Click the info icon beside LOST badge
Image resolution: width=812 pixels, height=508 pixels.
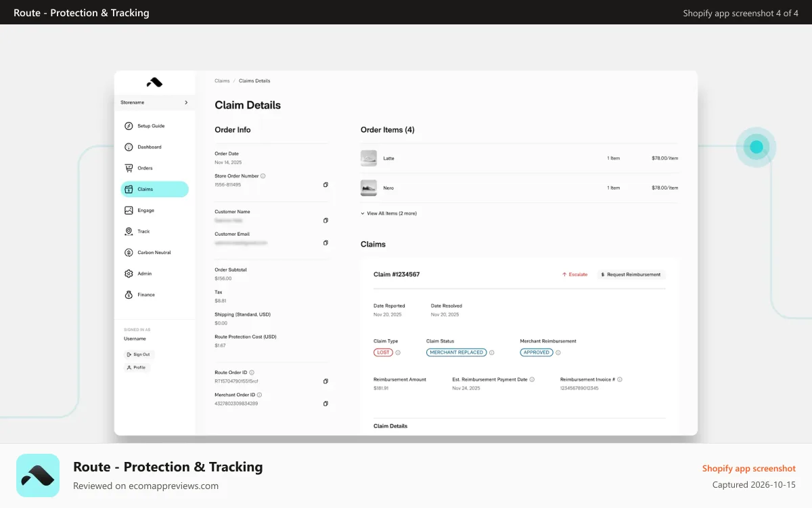point(398,352)
